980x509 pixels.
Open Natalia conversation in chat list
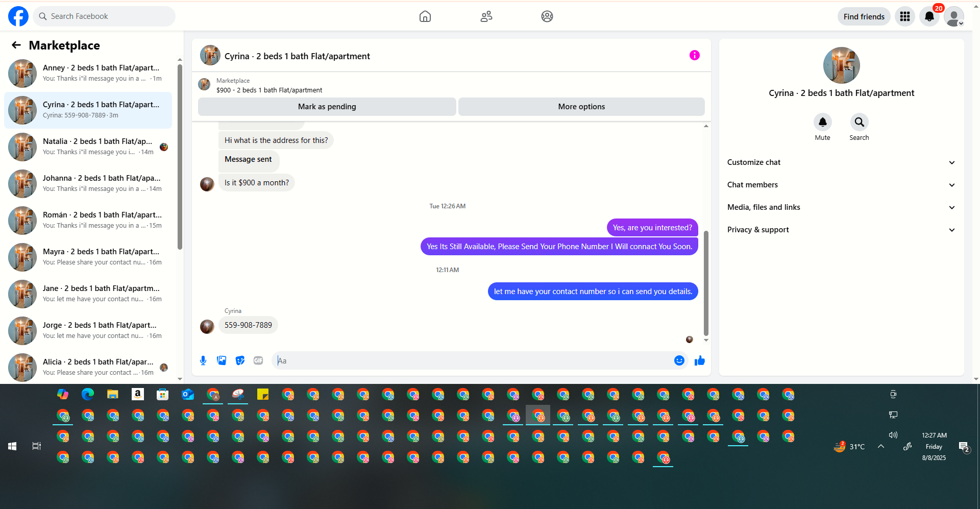click(x=88, y=147)
